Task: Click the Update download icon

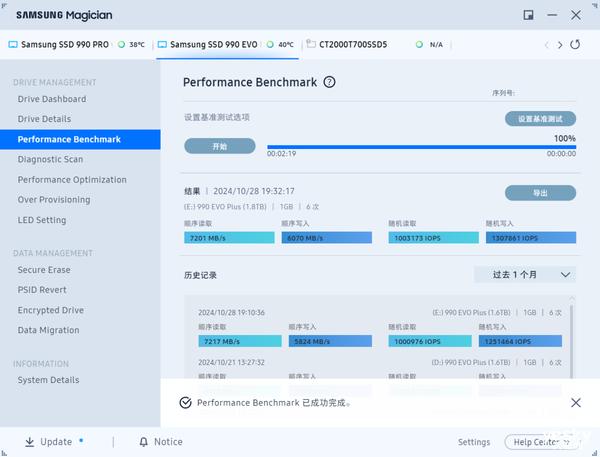Action: (x=29, y=442)
